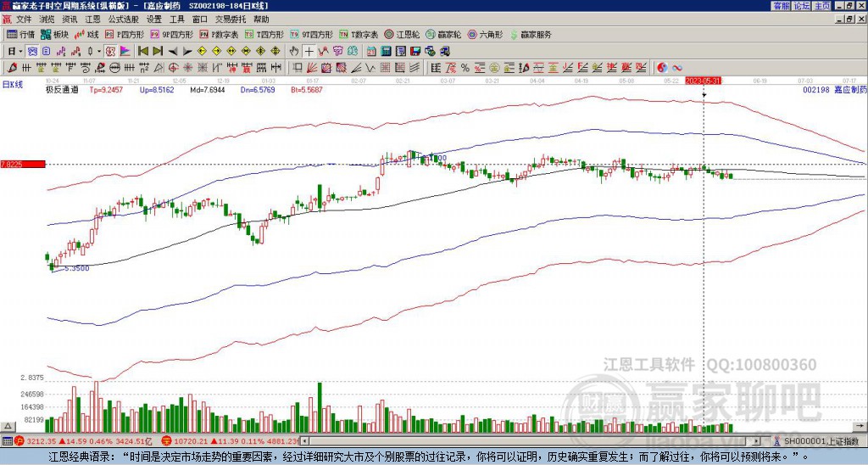The width and height of the screenshot is (868, 465).
Task: Click the chart horizontal scrollbar track
Action: click(531, 441)
